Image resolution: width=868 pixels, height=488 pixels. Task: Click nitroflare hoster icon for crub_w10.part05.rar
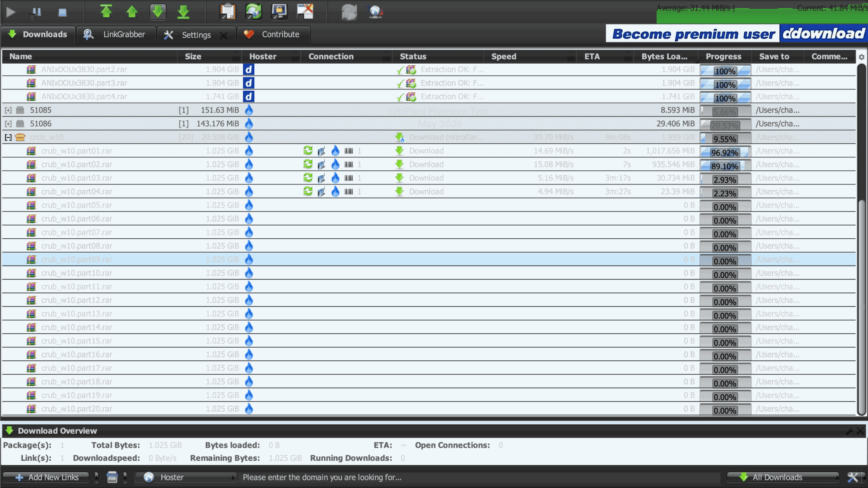tap(249, 205)
